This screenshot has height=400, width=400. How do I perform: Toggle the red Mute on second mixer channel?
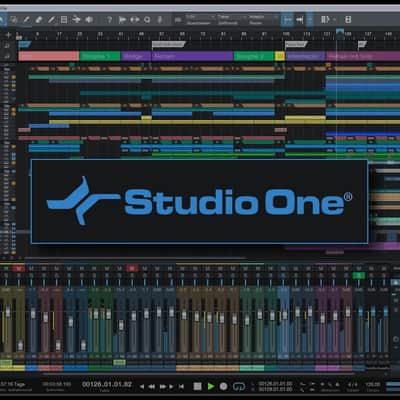click(19, 268)
